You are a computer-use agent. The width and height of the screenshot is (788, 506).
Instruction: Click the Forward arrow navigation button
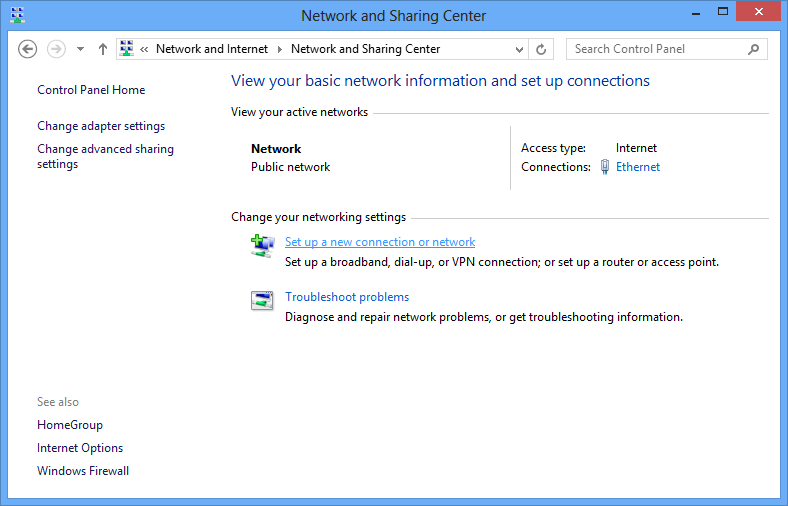56,49
